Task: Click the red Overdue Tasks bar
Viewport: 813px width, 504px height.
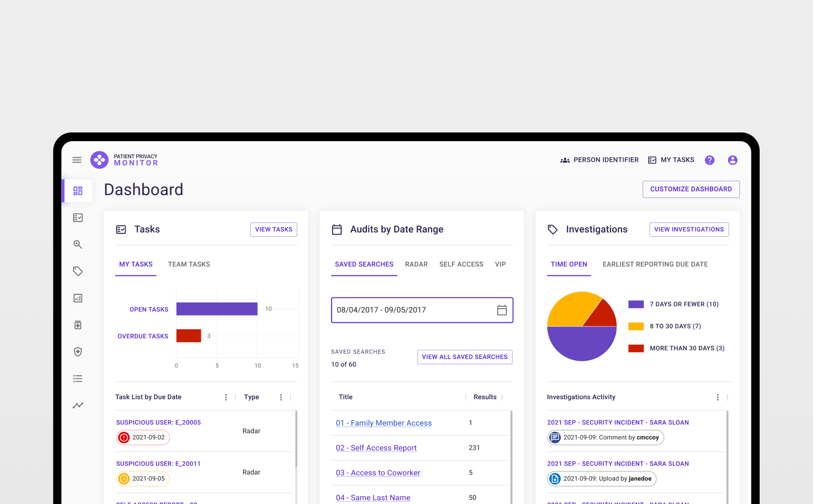Action: click(x=189, y=336)
